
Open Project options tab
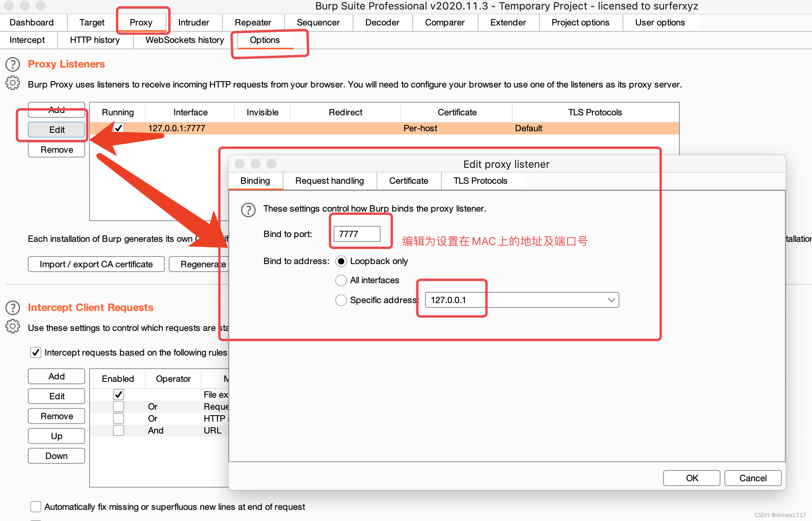580,23
